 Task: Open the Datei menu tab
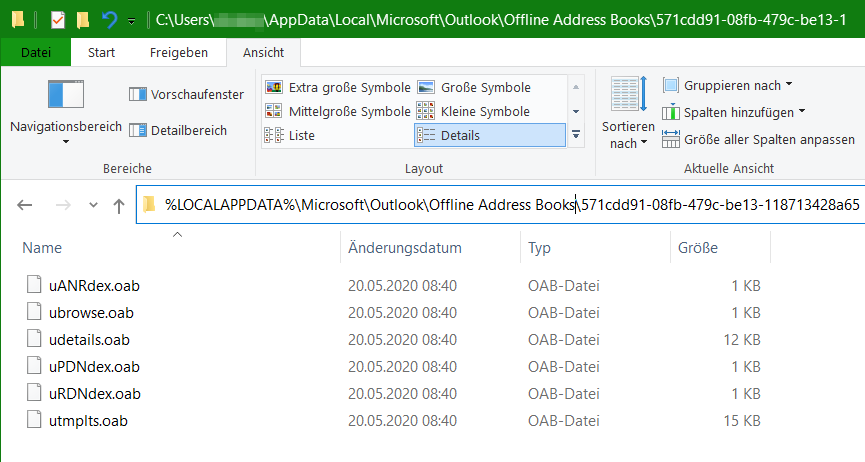click(x=38, y=53)
